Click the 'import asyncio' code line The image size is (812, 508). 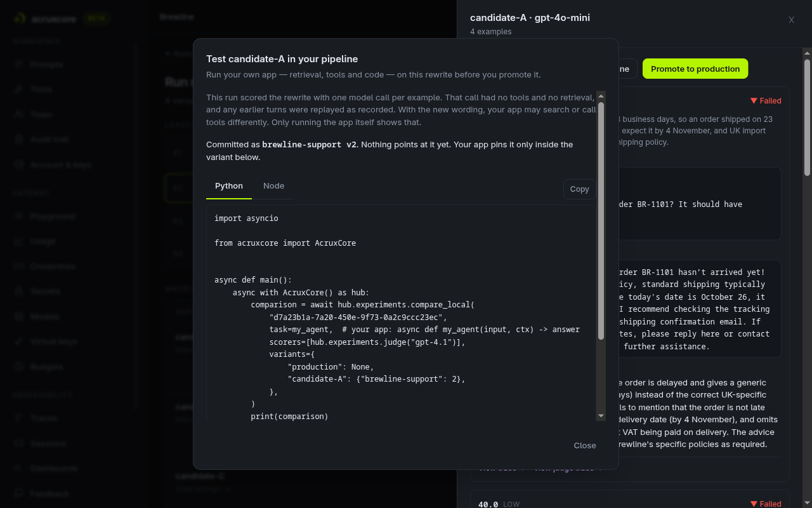[x=246, y=218]
